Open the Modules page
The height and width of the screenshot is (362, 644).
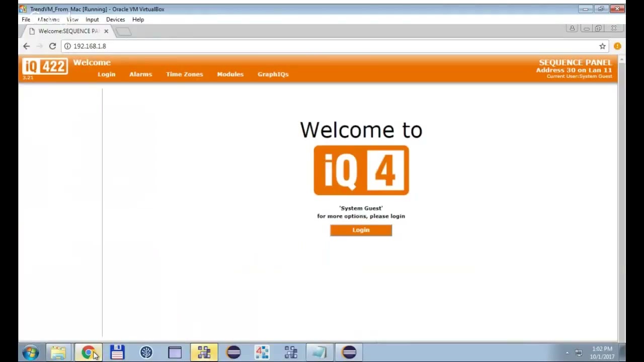(x=230, y=74)
